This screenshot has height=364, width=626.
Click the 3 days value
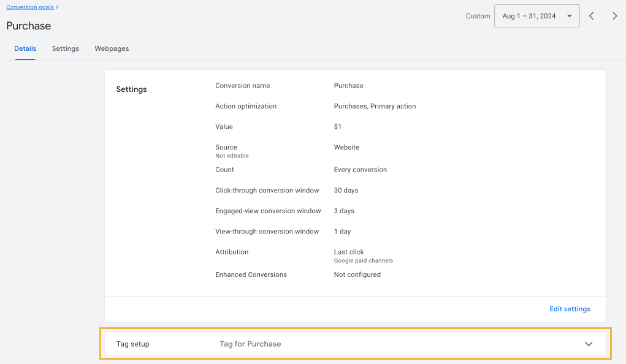344,211
